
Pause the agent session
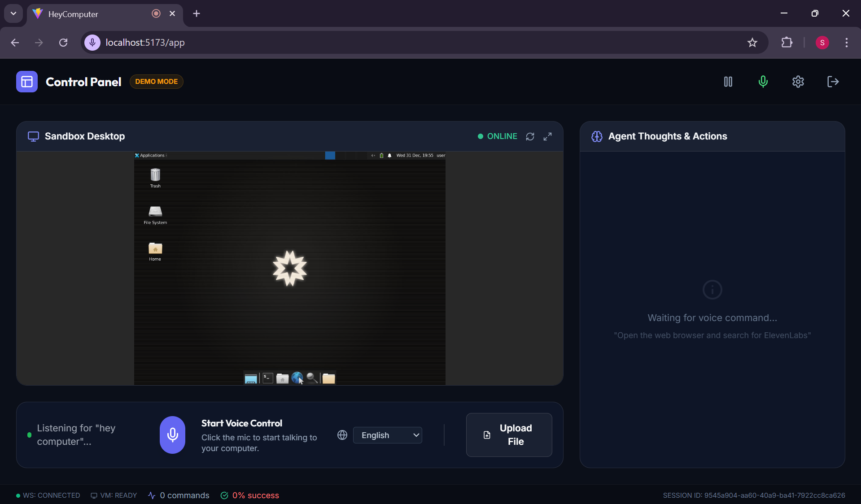pos(728,82)
